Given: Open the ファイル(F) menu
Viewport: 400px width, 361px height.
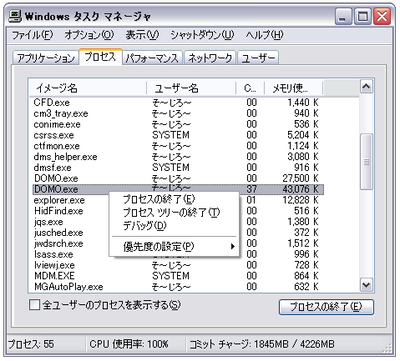Looking at the screenshot, I should click(x=32, y=35).
